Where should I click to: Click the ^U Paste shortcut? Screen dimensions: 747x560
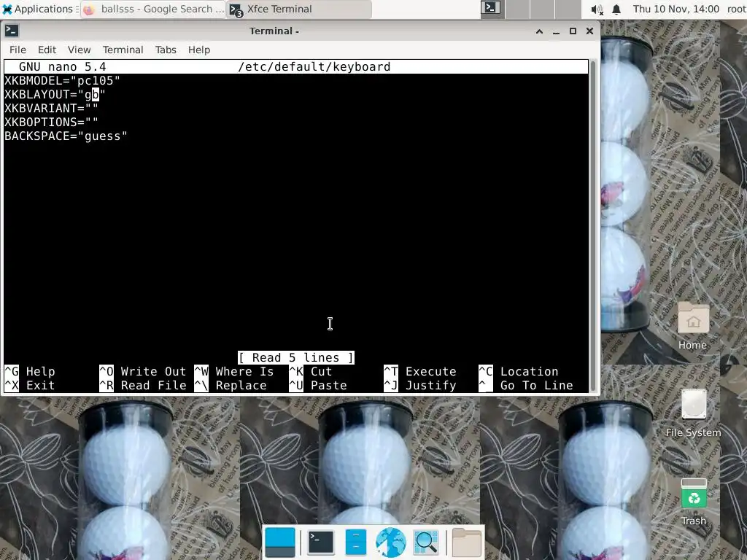click(318, 385)
